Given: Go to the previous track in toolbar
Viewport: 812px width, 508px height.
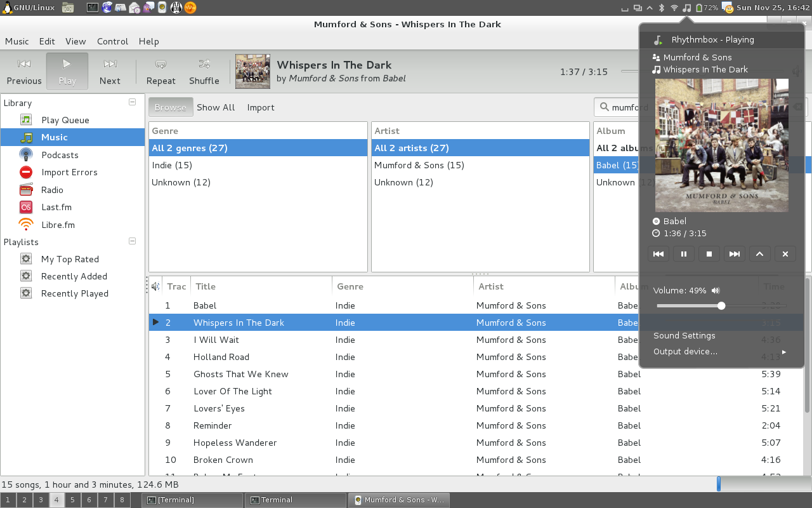Looking at the screenshot, I should [24, 71].
